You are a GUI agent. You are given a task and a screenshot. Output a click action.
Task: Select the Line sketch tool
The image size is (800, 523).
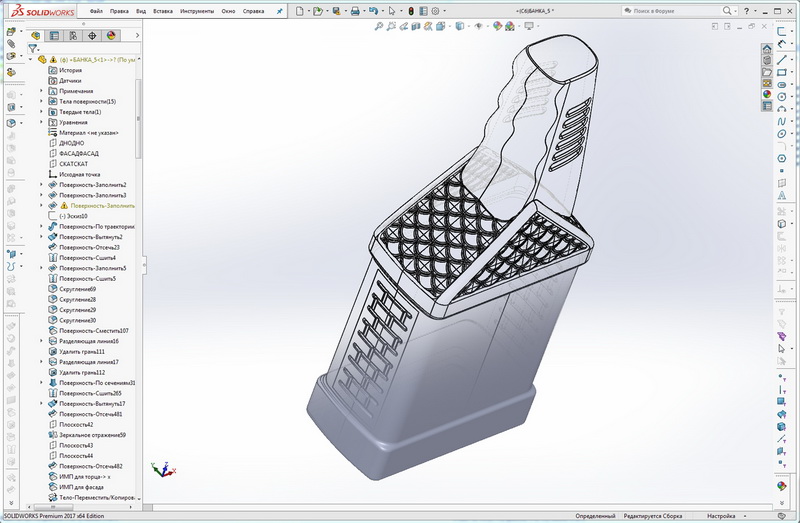tap(782, 60)
